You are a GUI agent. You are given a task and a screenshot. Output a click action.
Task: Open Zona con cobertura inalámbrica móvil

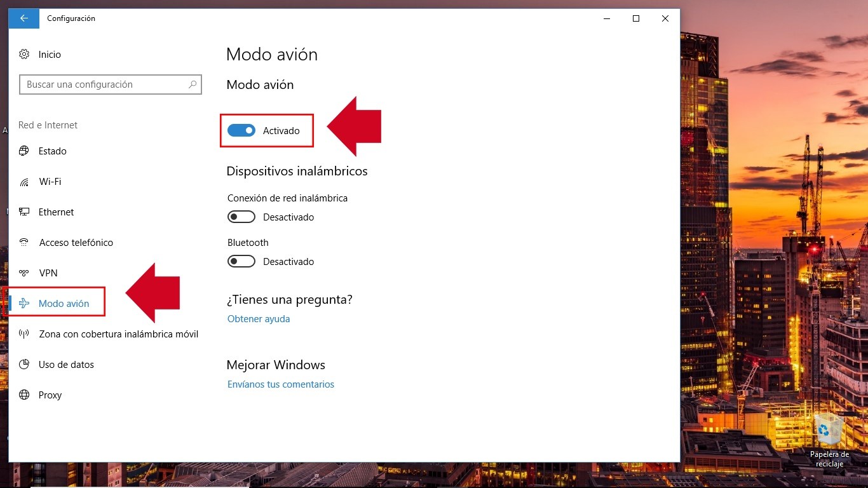point(118,334)
